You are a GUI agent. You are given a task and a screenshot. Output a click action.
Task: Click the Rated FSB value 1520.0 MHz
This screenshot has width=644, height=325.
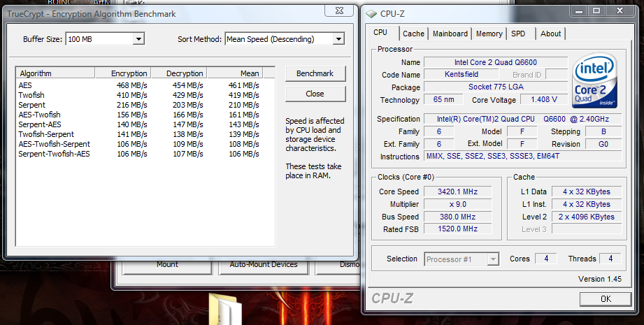(x=457, y=229)
